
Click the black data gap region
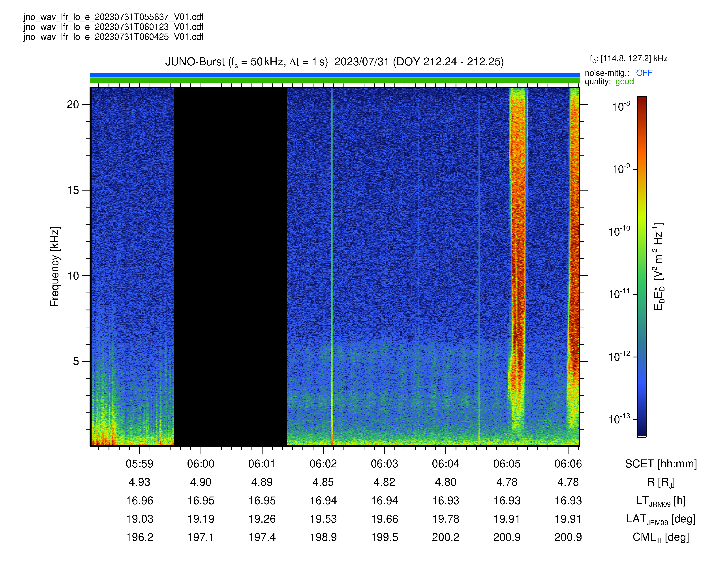[x=230, y=267]
